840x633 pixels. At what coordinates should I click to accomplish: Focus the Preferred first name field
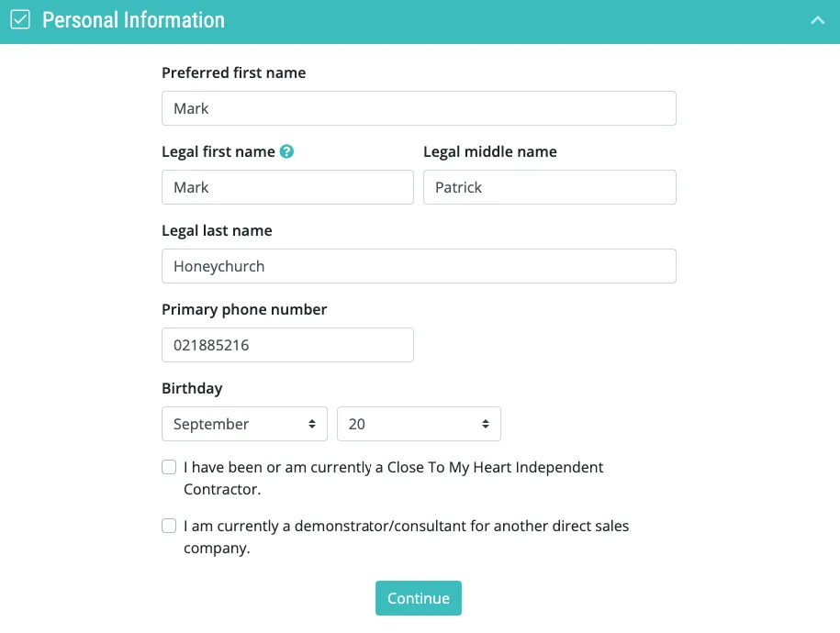[419, 108]
